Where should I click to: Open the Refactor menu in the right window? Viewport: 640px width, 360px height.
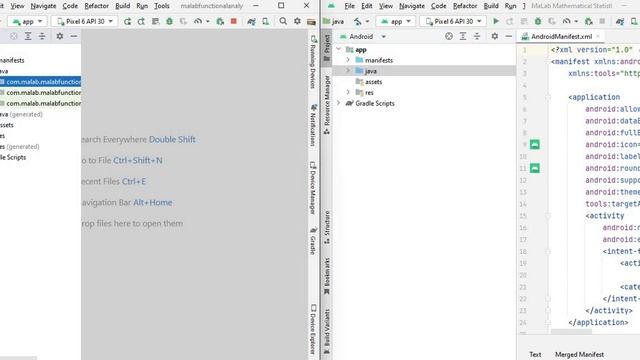(x=464, y=6)
